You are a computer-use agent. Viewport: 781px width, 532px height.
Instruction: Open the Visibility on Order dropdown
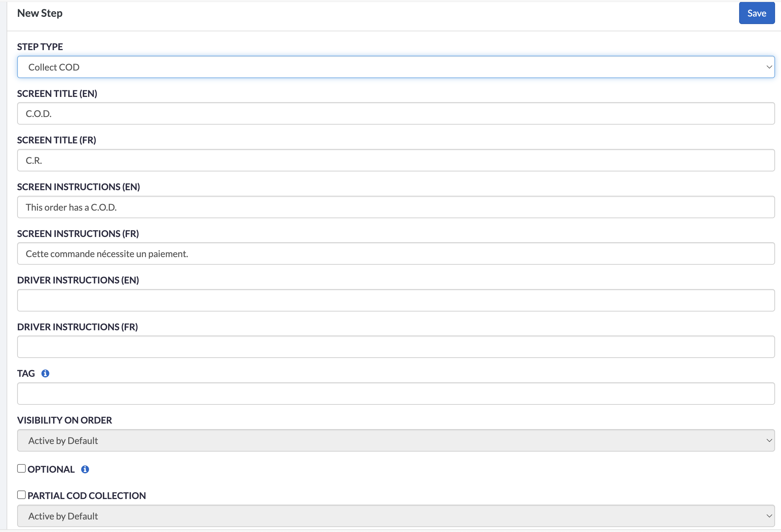click(395, 440)
